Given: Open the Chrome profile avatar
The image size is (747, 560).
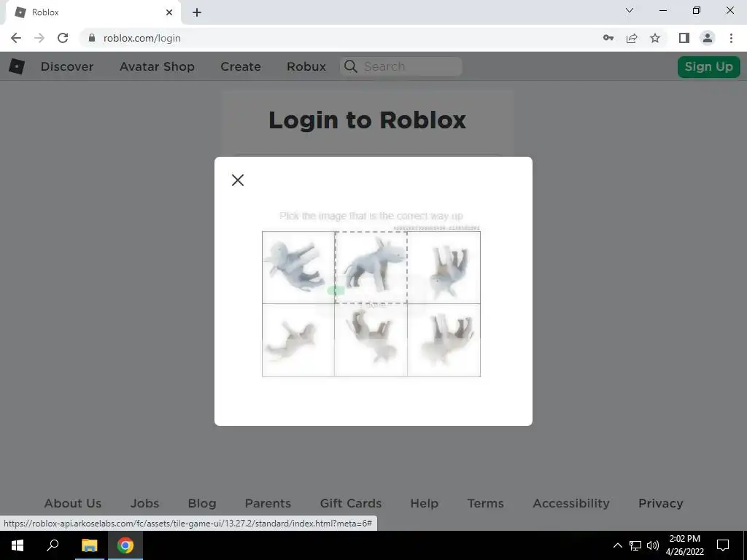Looking at the screenshot, I should [708, 38].
